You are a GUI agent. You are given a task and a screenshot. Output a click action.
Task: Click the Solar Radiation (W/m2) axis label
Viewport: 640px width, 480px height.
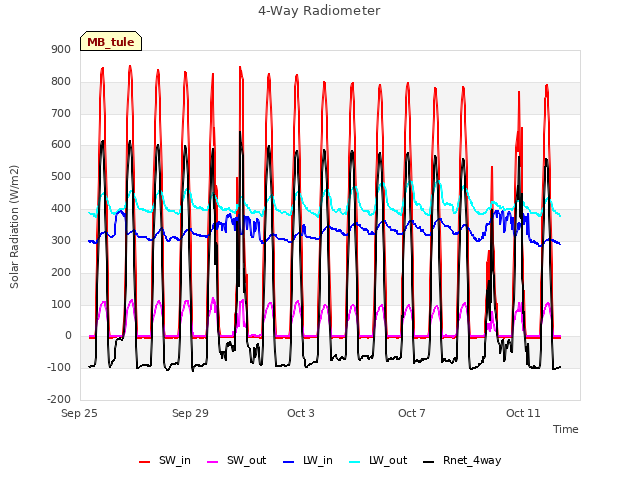coord(14,227)
